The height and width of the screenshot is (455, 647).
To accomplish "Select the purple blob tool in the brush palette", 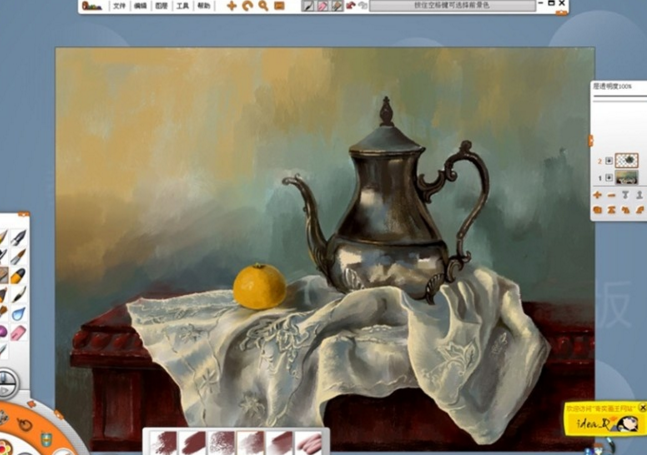I will 3,331.
